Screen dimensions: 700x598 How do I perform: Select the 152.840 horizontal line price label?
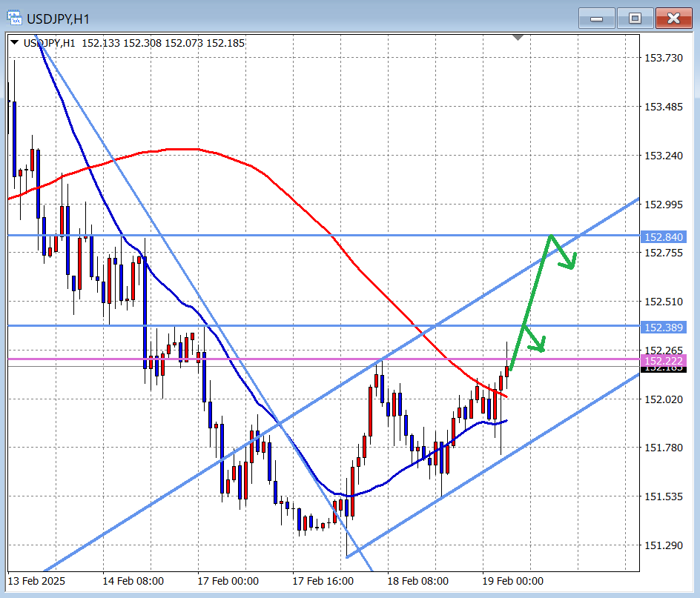coord(664,237)
